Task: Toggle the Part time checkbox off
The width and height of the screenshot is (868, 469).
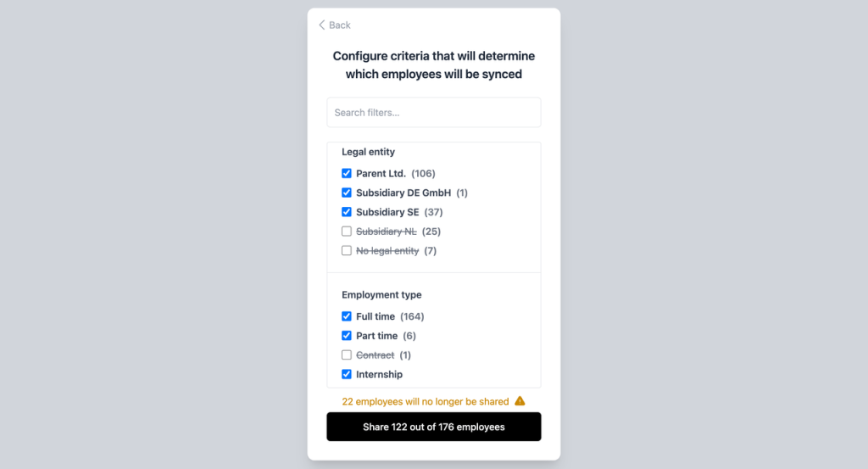Action: 347,336
